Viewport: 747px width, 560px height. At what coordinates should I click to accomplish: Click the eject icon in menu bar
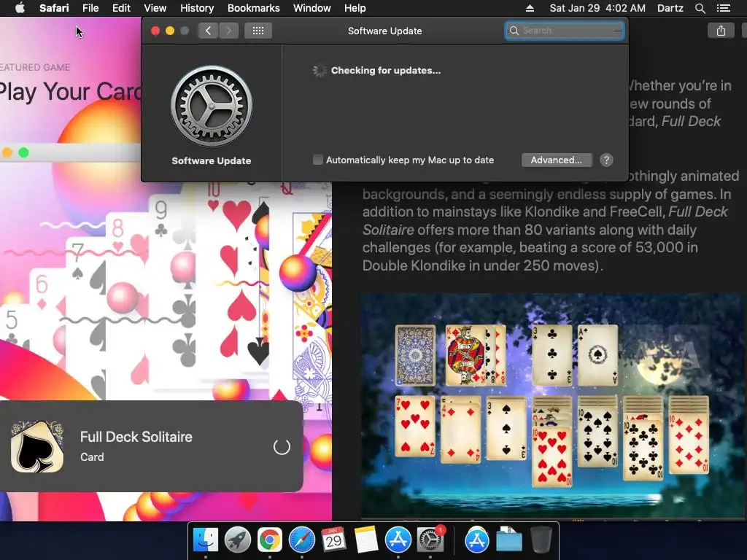click(530, 8)
